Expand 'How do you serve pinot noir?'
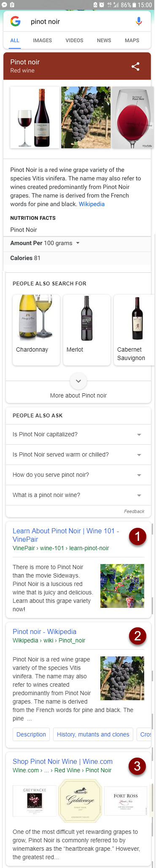Image resolution: width=156 pixels, height=868 pixels. pos(78,475)
